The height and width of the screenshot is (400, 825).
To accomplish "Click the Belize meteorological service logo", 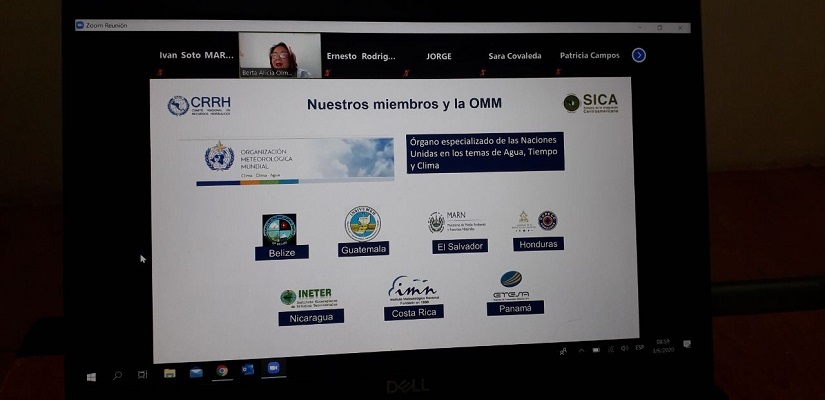I will (x=279, y=229).
